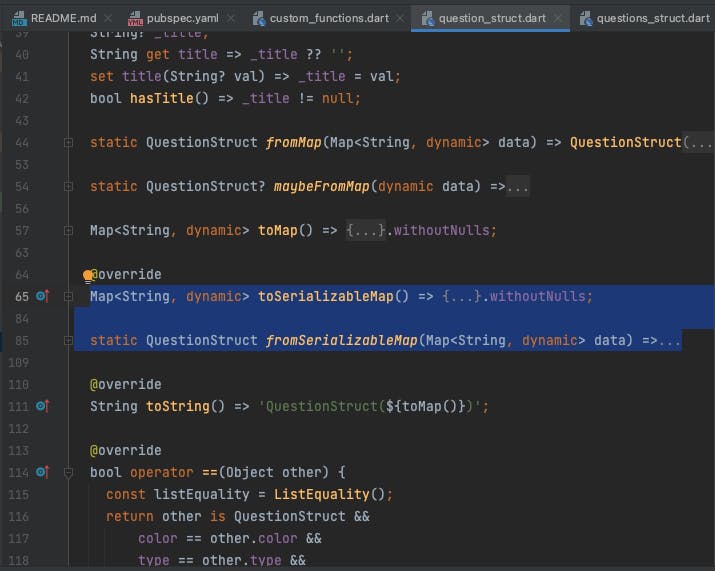The height and width of the screenshot is (571, 715).
Task: Click the README.md markdown file icon
Action: tap(19, 18)
